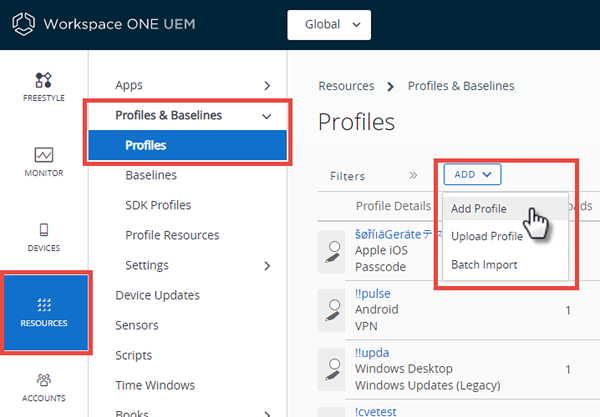Open the Global organization group dropdown
The width and height of the screenshot is (600, 417).
click(329, 25)
